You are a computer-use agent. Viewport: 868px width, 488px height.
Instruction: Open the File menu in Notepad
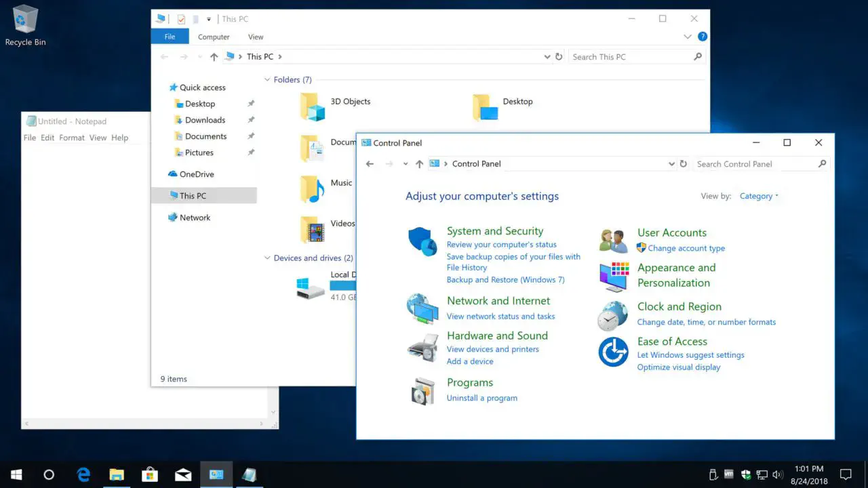(30, 138)
